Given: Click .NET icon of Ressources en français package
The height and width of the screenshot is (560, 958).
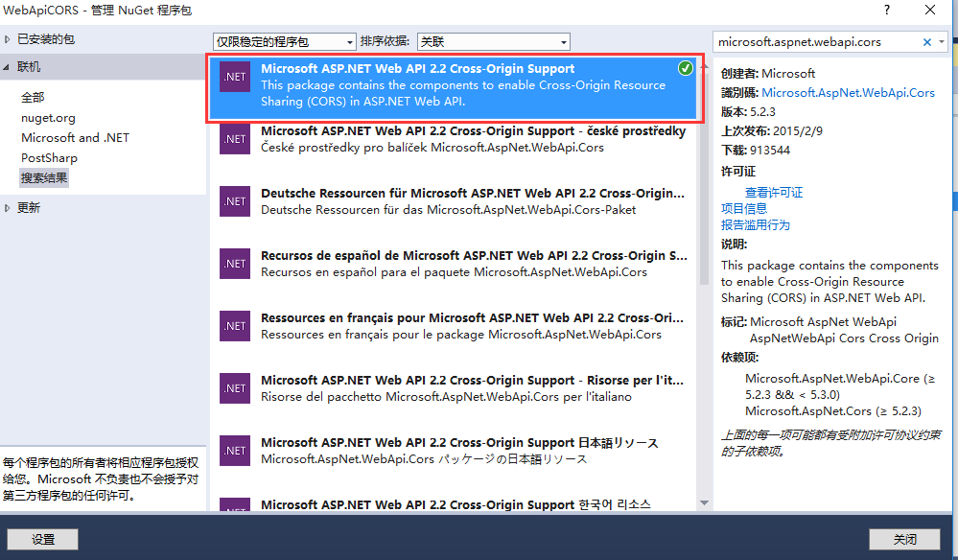Looking at the screenshot, I should [x=235, y=325].
